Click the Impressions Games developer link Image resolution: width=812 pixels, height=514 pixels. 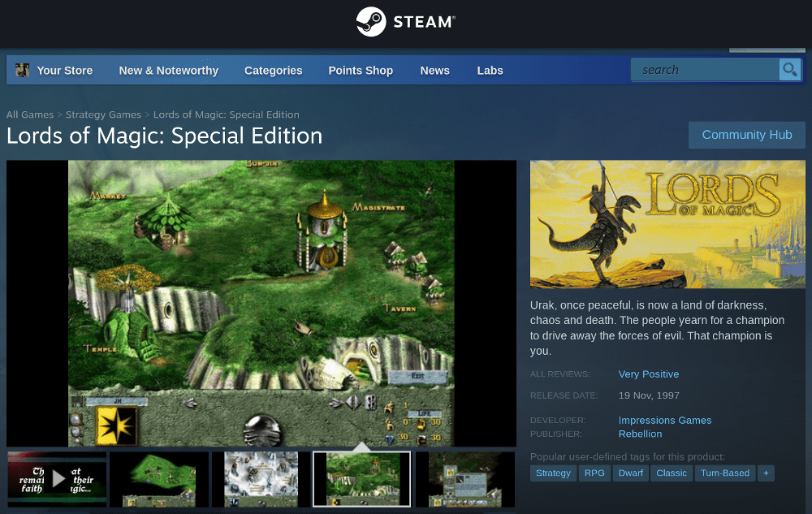(x=664, y=420)
